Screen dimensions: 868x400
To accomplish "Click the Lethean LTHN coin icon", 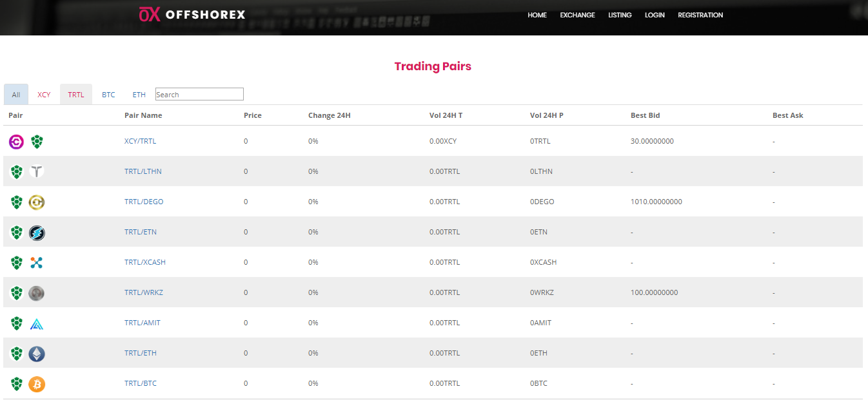I will (37, 172).
